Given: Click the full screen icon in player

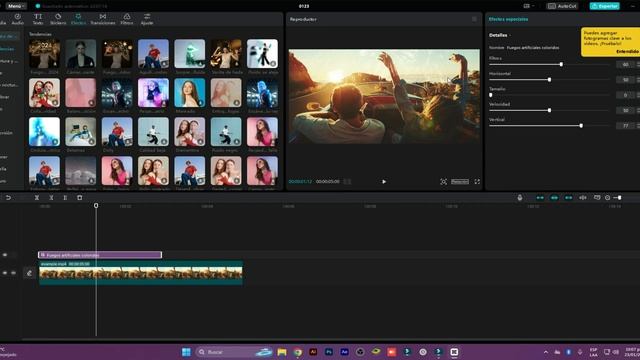Looking at the screenshot, I should click(x=477, y=182).
